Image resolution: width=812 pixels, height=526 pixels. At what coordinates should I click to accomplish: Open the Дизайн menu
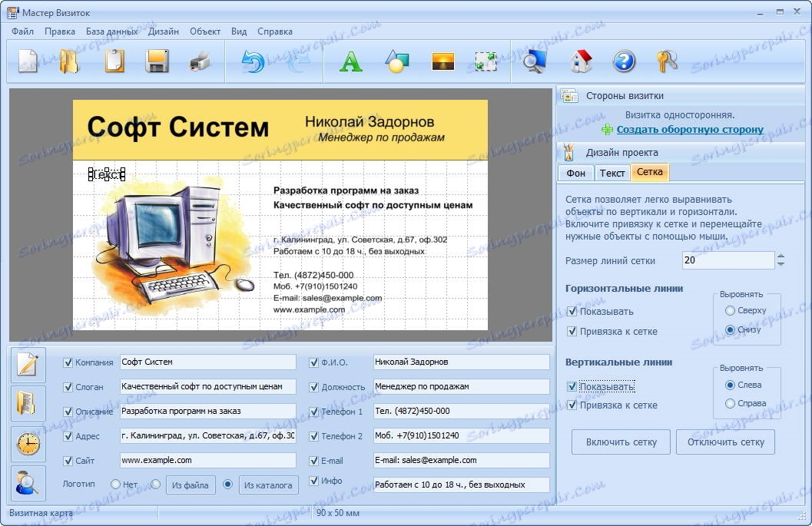point(164,31)
